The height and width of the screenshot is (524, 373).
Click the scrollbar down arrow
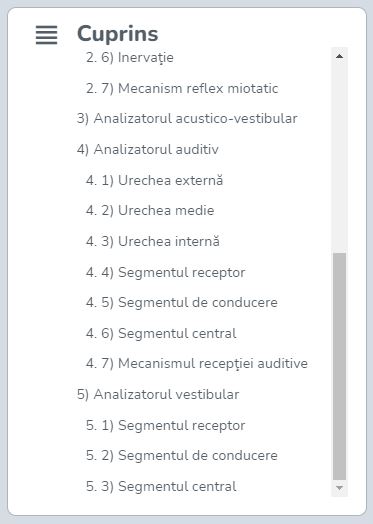[x=339, y=488]
